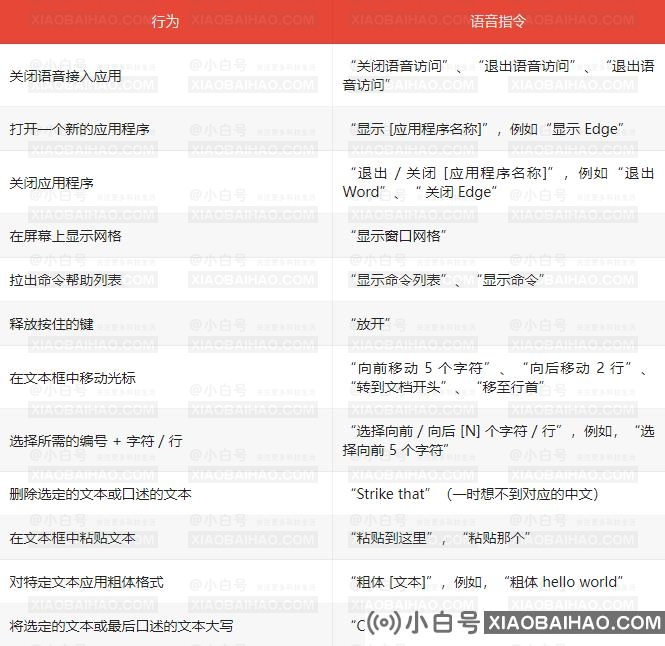The width and height of the screenshot is (665, 646).
Task: Click the "显示 Edge" example text
Action: click(x=585, y=129)
